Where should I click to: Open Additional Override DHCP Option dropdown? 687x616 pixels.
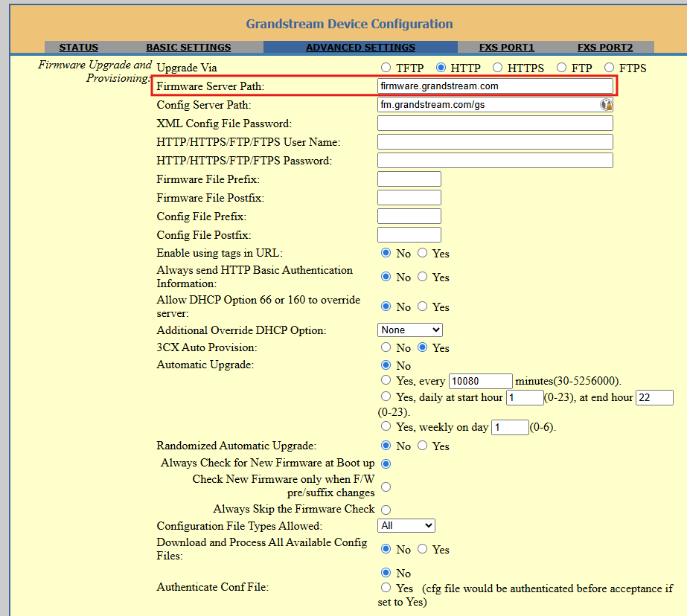coord(409,330)
